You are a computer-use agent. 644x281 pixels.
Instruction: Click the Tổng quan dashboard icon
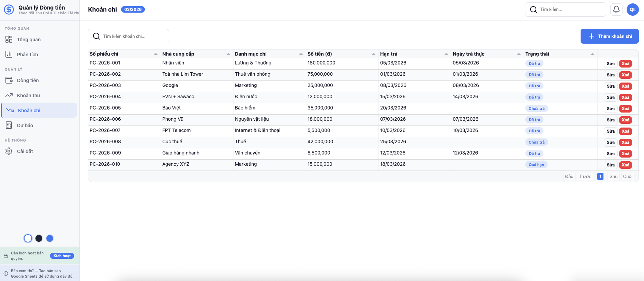pyautogui.click(x=9, y=40)
